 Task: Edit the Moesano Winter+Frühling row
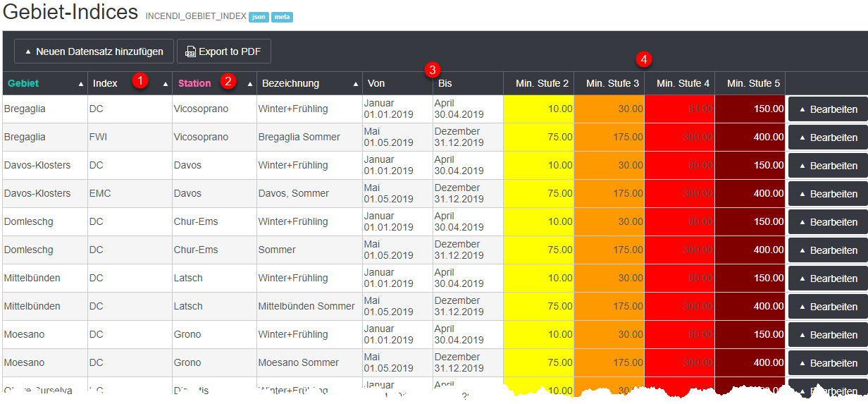pos(828,335)
